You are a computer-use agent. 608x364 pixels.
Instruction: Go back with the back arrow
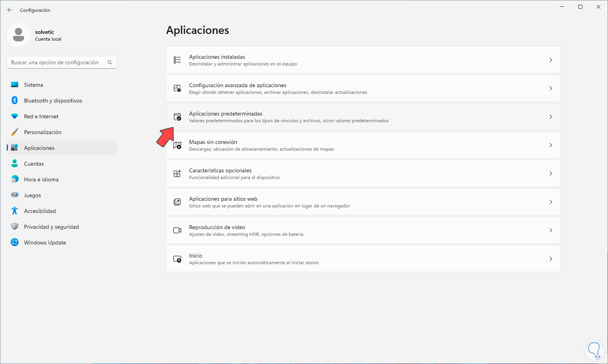(x=10, y=10)
